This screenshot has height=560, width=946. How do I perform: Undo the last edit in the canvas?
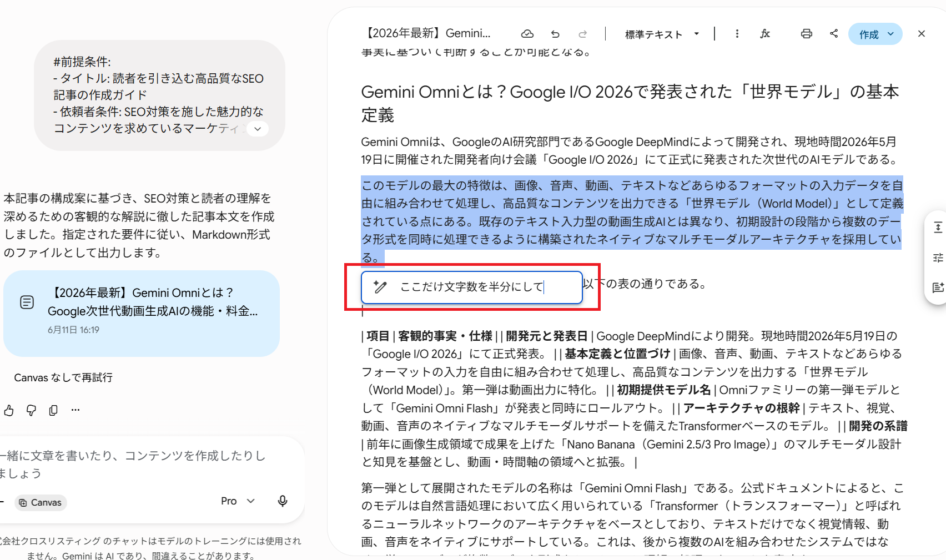point(555,34)
